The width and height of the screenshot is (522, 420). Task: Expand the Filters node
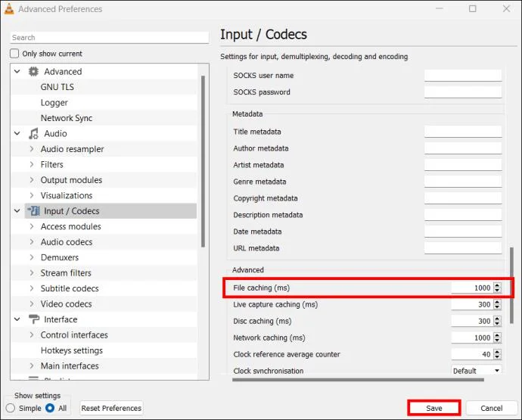pyautogui.click(x=32, y=164)
